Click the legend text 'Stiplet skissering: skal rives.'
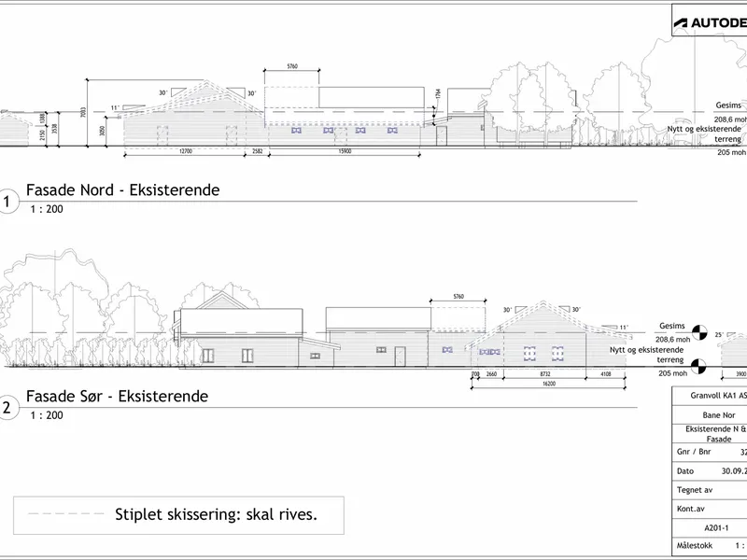 tap(216, 514)
